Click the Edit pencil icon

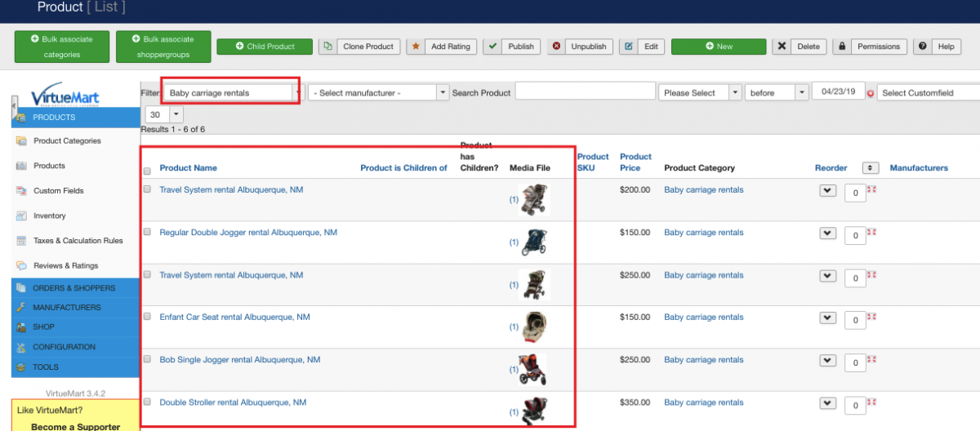tap(629, 47)
